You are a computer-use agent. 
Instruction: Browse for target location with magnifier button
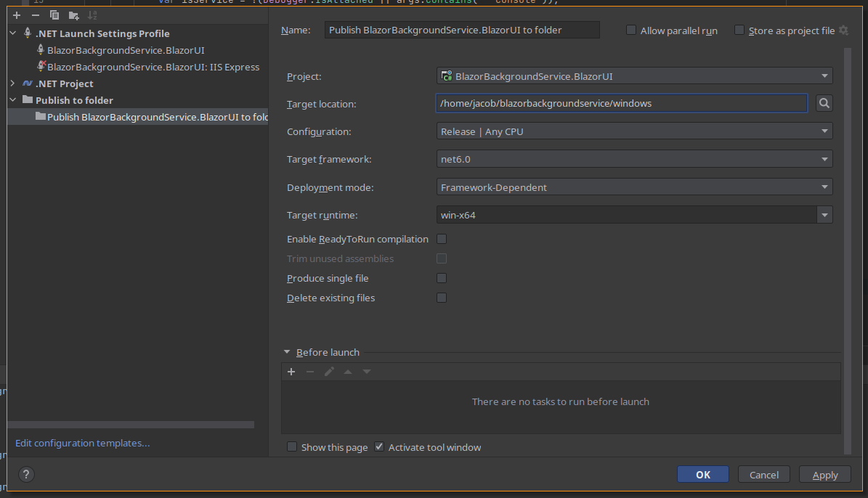(x=824, y=104)
